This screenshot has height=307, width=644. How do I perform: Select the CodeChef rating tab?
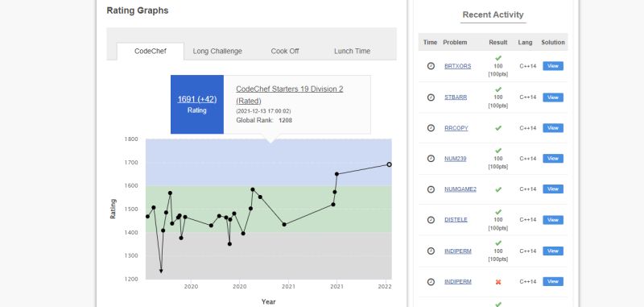pyautogui.click(x=151, y=52)
